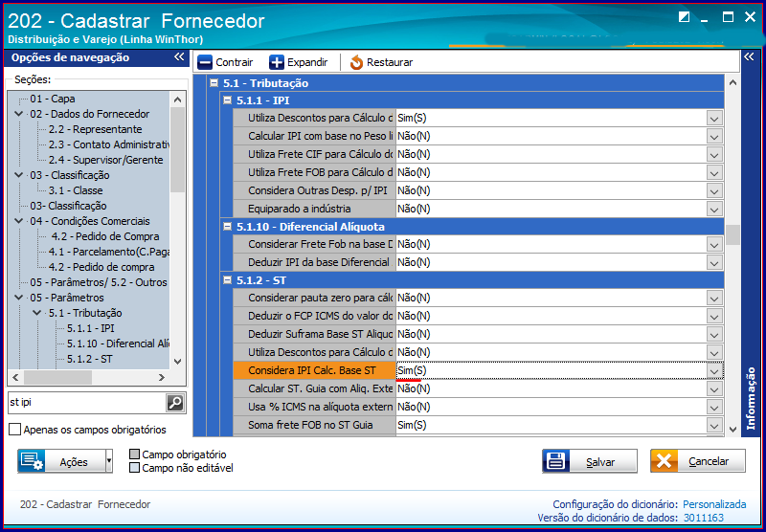Click the Contrair minus icon
The image size is (766, 532).
click(205, 62)
